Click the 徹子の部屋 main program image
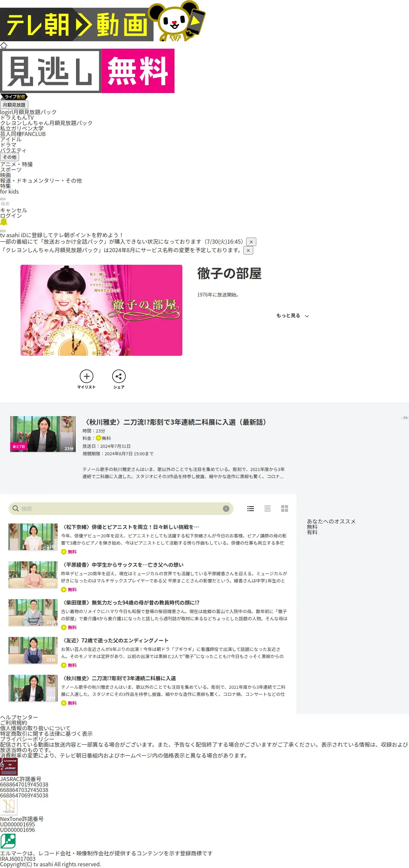Viewport: 409px width, 868px height. pos(101,310)
